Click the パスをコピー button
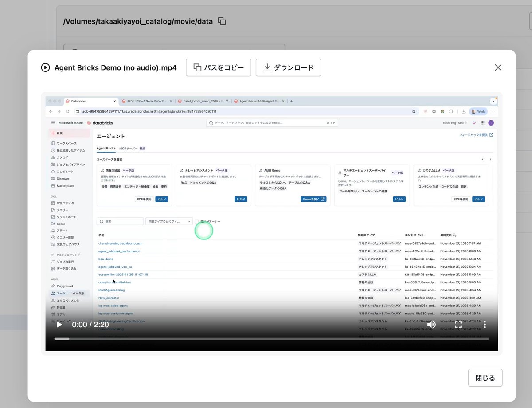This screenshot has width=532, height=408. [219, 67]
